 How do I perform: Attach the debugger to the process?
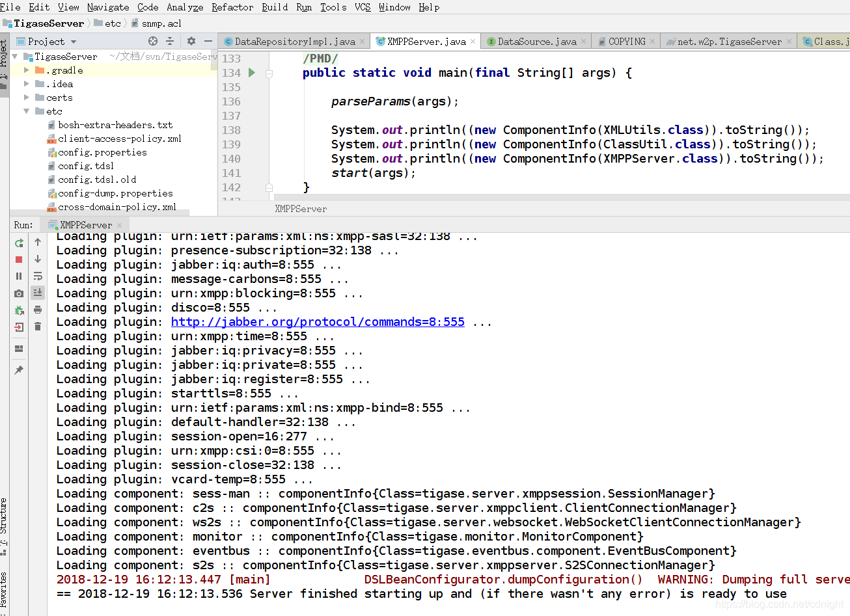(x=19, y=310)
